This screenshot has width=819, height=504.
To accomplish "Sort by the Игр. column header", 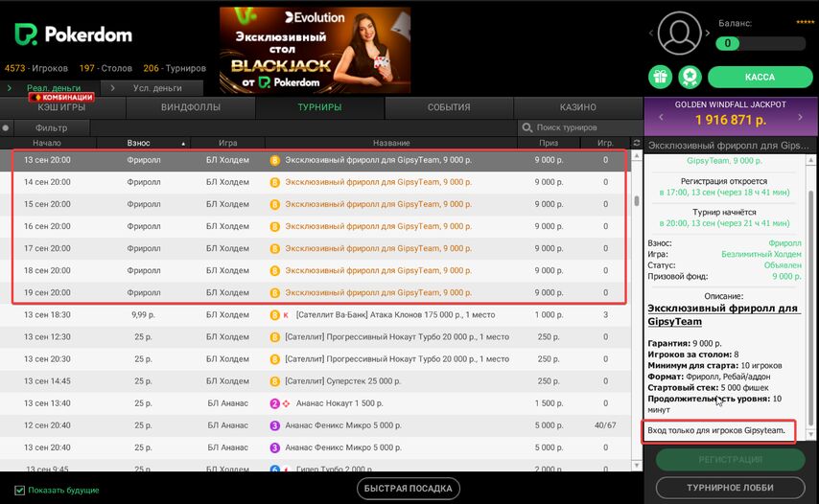I will click(x=605, y=143).
